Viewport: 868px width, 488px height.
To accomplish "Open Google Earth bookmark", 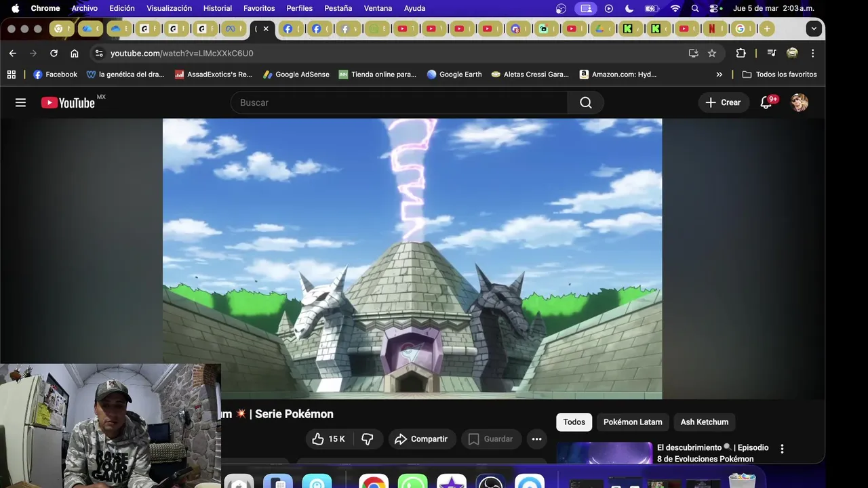I will point(454,75).
